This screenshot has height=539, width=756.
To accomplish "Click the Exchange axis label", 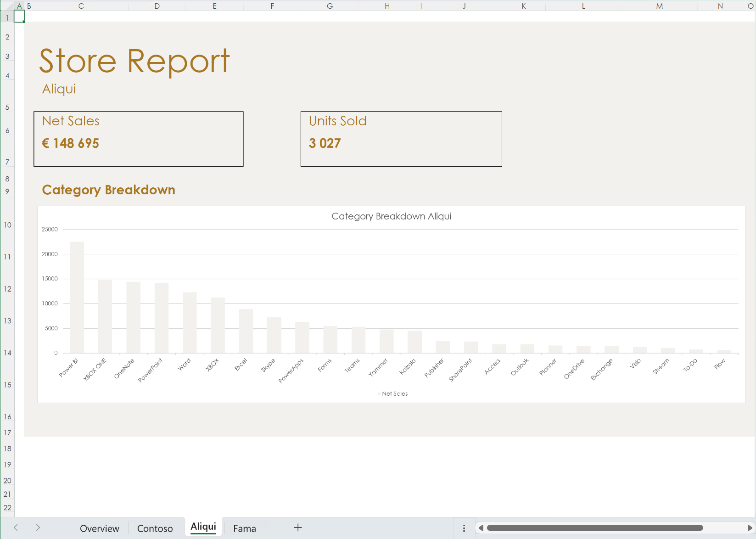I will (x=602, y=370).
